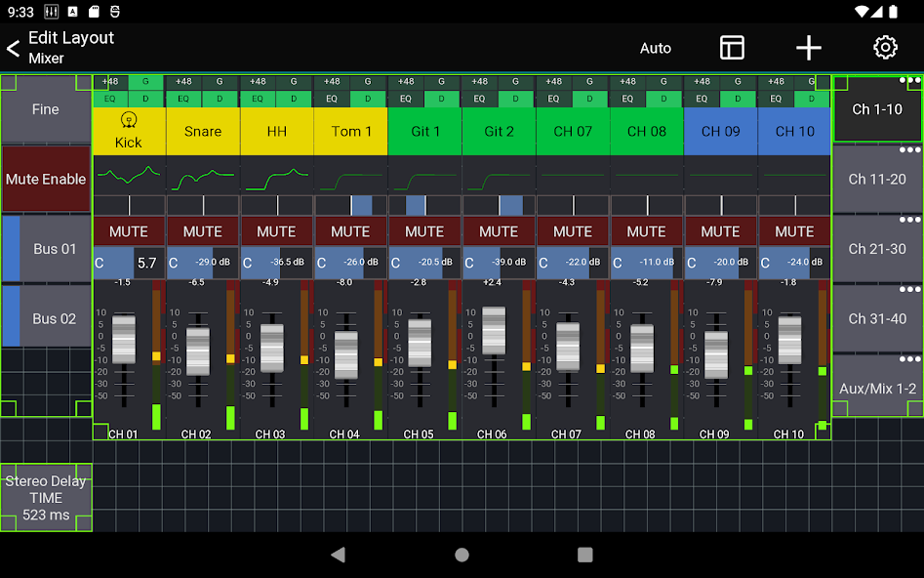924x578 pixels.
Task: Toggle EQ button on CH 09
Action: coord(702,99)
